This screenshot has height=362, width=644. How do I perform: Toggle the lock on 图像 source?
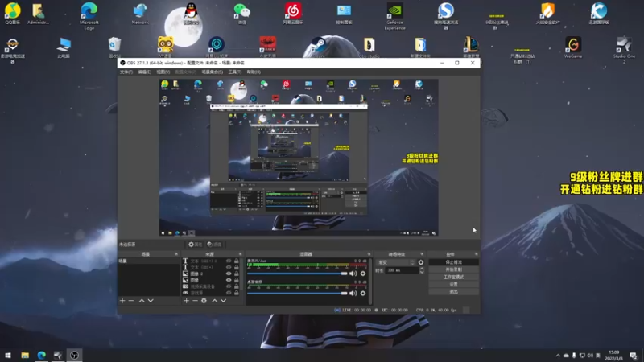click(236, 280)
